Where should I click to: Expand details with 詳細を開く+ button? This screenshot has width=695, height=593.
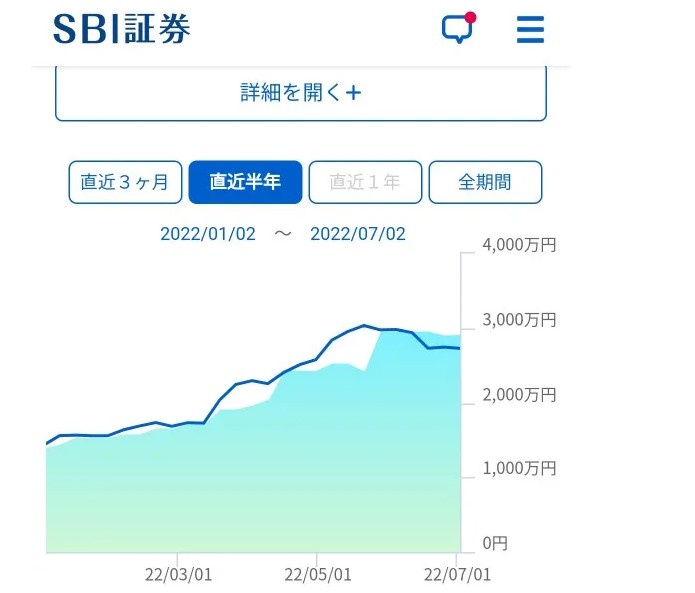[300, 93]
